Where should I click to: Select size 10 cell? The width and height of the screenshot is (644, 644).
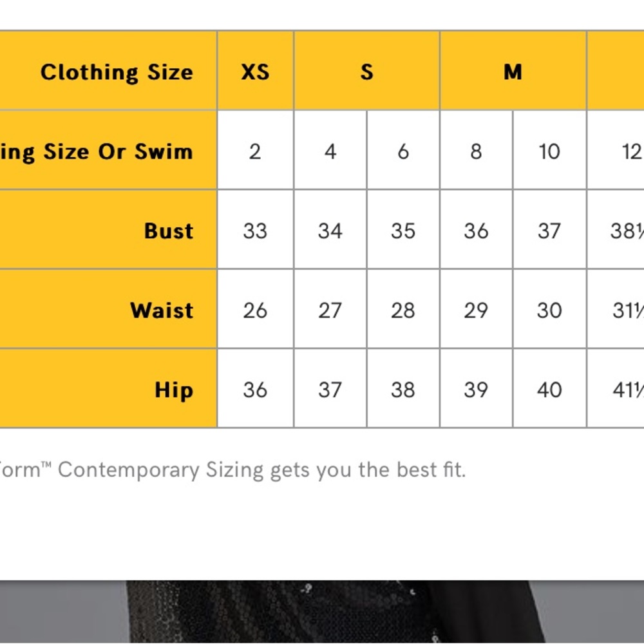pyautogui.click(x=549, y=150)
